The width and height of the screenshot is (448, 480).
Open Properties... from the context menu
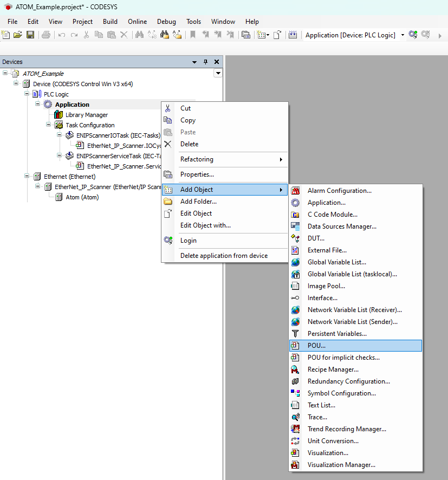tap(197, 174)
